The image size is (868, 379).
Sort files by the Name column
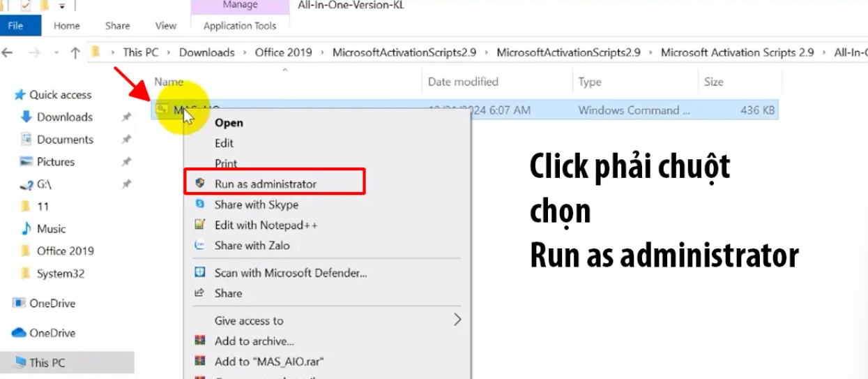click(x=169, y=82)
